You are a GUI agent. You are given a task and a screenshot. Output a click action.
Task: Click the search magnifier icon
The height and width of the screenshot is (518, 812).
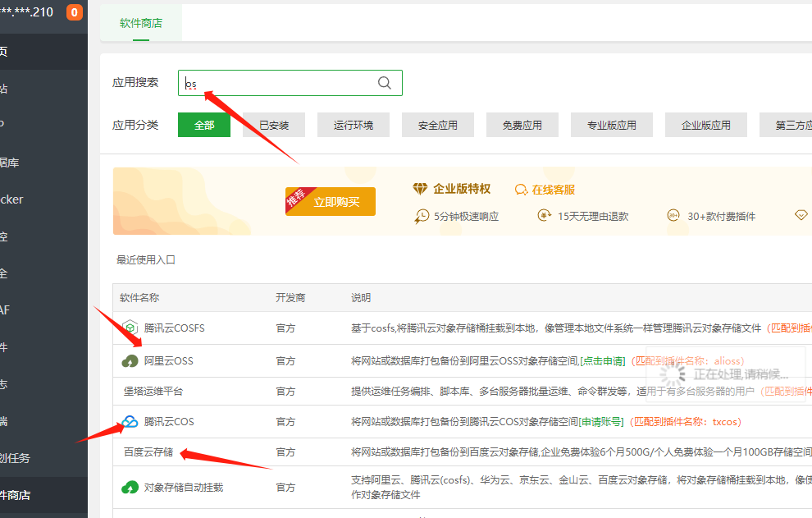click(x=384, y=83)
